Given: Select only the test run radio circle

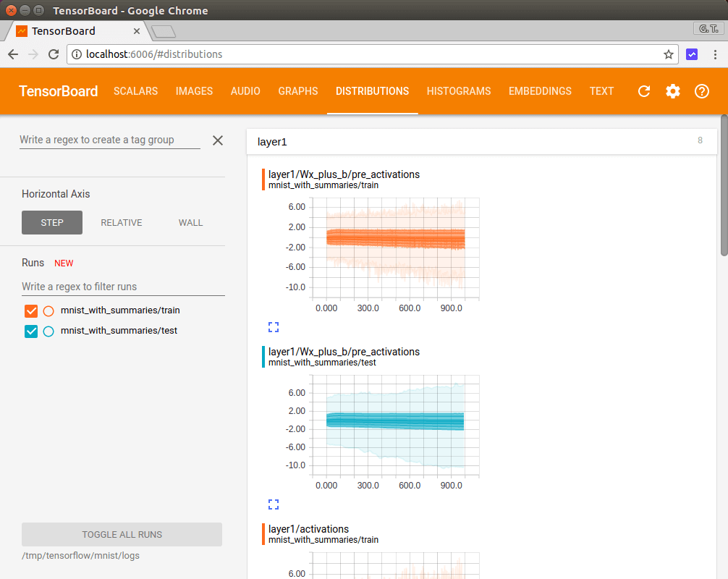Looking at the screenshot, I should point(48,331).
